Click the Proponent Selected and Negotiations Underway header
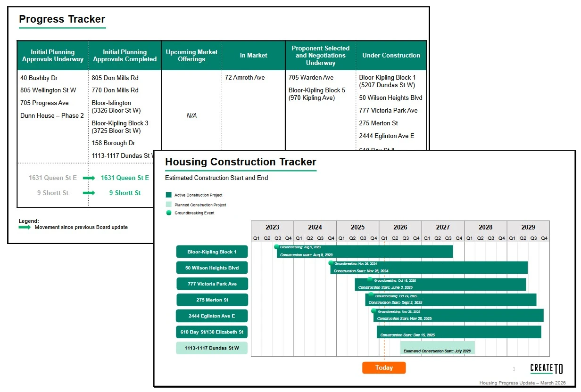This screenshot has width=581, height=392. click(321, 56)
